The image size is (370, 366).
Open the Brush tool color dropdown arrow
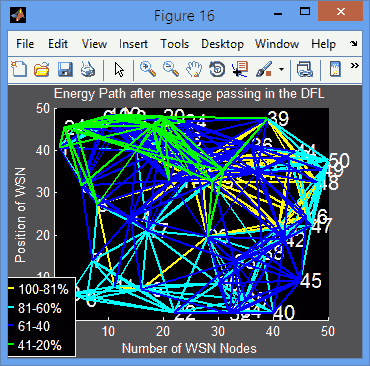click(x=282, y=70)
